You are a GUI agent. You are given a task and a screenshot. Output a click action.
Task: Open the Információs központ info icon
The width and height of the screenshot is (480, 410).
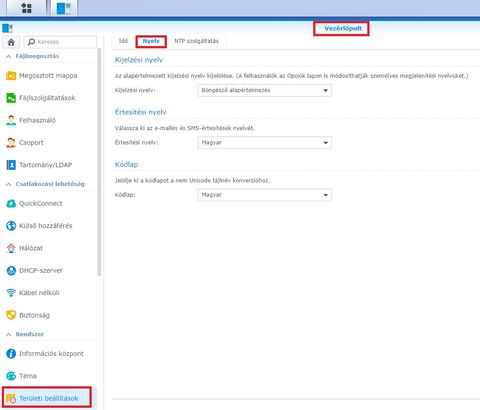[11, 354]
